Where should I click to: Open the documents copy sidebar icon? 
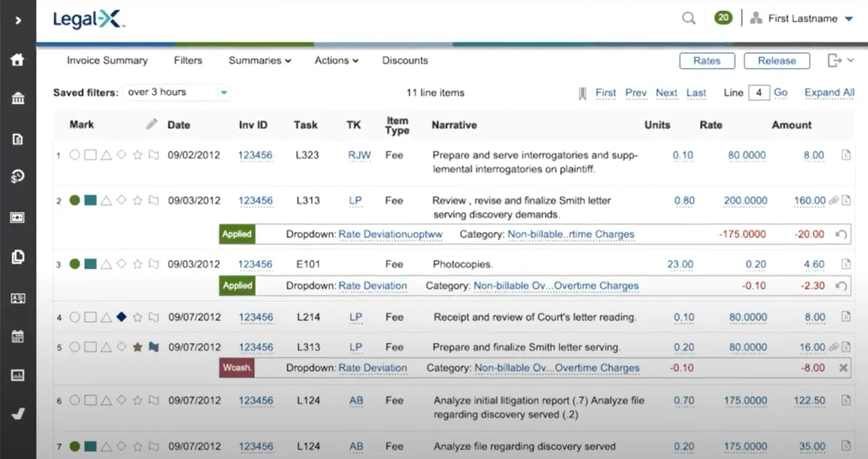tap(18, 256)
